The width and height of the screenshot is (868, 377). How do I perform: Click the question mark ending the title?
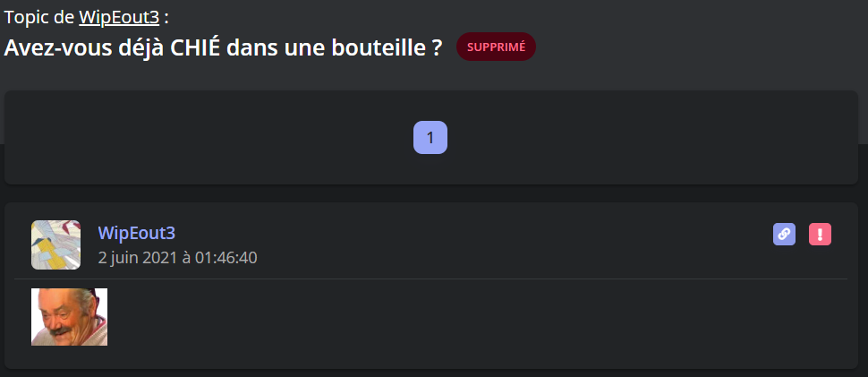click(x=437, y=47)
